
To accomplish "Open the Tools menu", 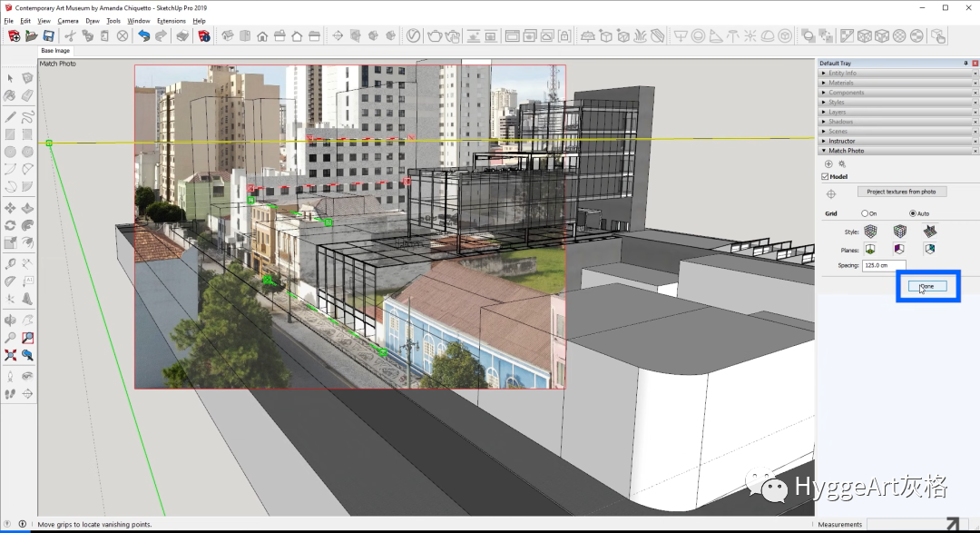I will point(113,21).
